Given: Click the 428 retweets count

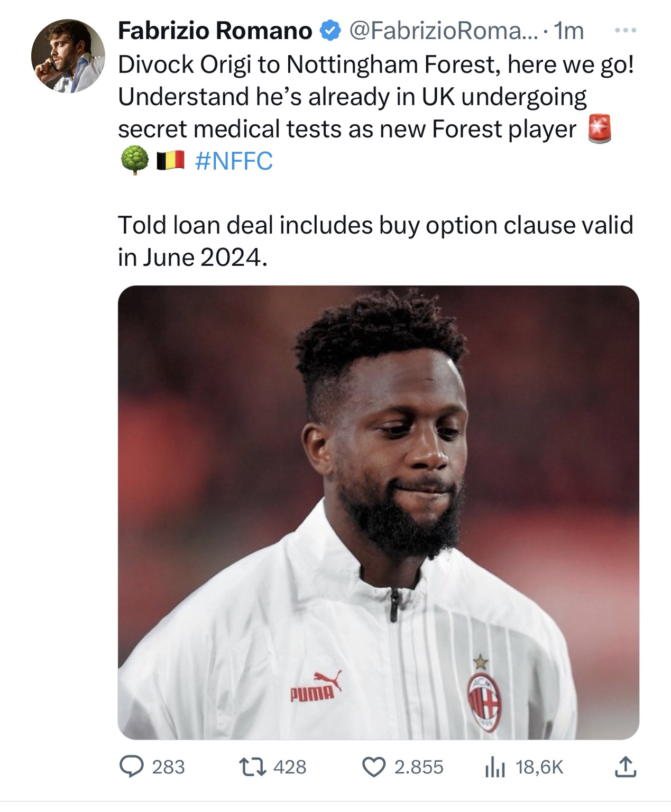Looking at the screenshot, I should [290, 767].
